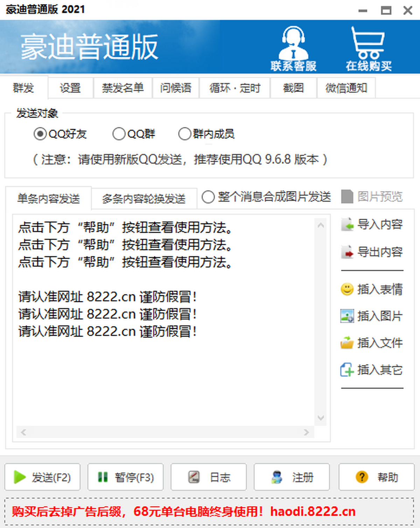
Task: Open the 设置 tab
Action: tap(70, 88)
